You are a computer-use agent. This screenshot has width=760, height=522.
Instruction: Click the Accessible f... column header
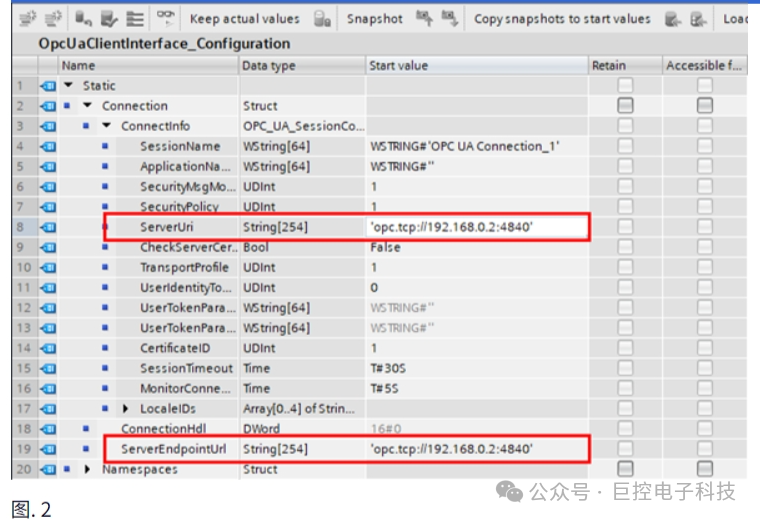(705, 65)
